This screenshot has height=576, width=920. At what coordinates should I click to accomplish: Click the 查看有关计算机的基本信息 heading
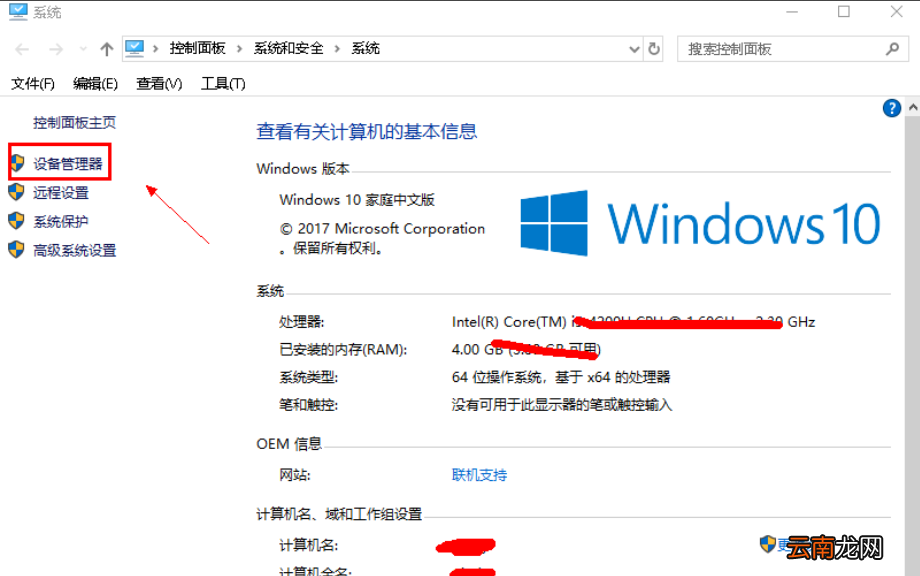pyautogui.click(x=367, y=131)
